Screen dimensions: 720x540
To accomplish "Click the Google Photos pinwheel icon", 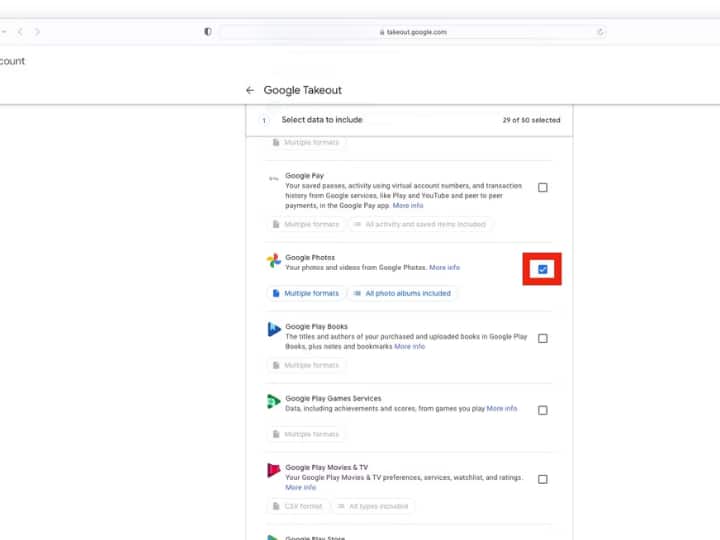I will point(274,260).
